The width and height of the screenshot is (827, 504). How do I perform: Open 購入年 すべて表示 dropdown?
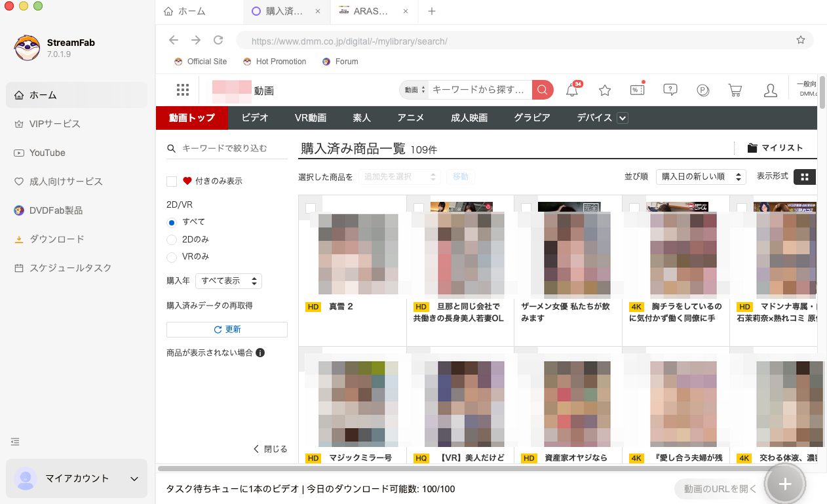point(229,281)
